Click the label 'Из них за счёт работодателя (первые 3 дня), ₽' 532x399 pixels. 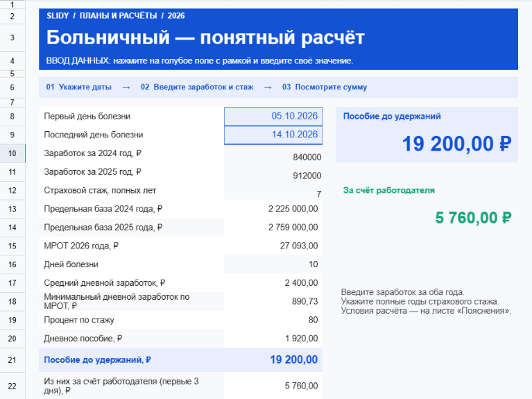point(121,386)
